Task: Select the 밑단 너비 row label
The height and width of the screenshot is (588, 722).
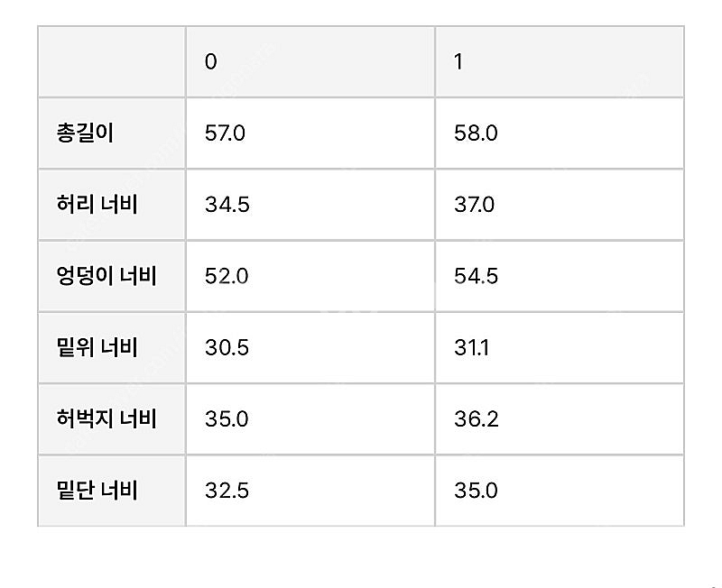Action: [97, 491]
